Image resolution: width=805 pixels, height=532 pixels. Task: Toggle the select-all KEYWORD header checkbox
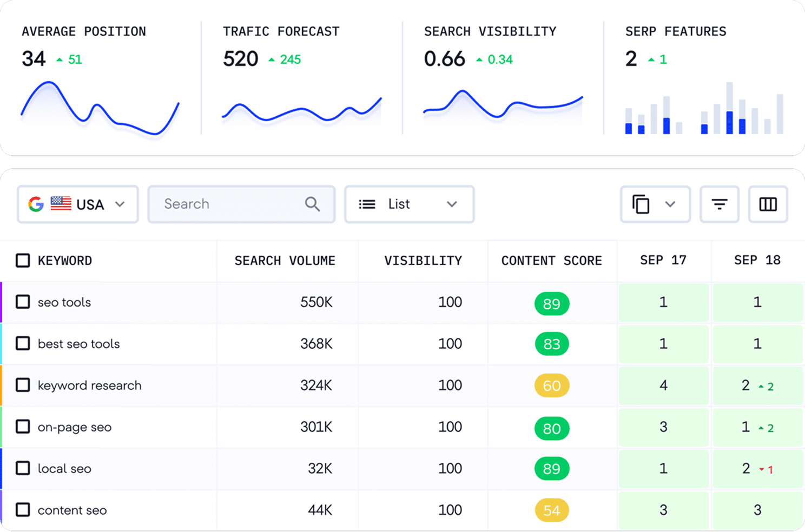(x=23, y=261)
